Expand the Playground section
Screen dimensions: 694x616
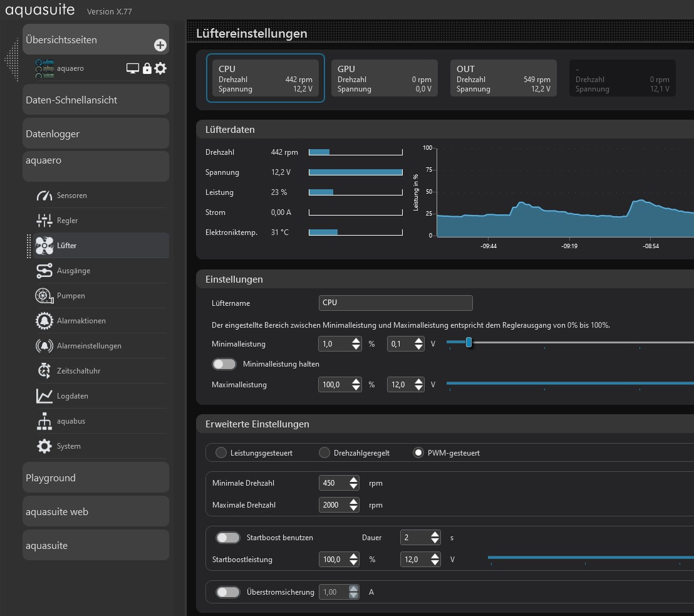[x=96, y=478]
